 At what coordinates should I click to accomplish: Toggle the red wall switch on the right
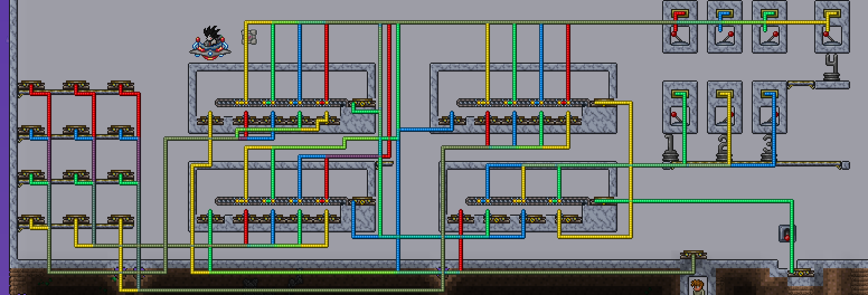coord(787,233)
